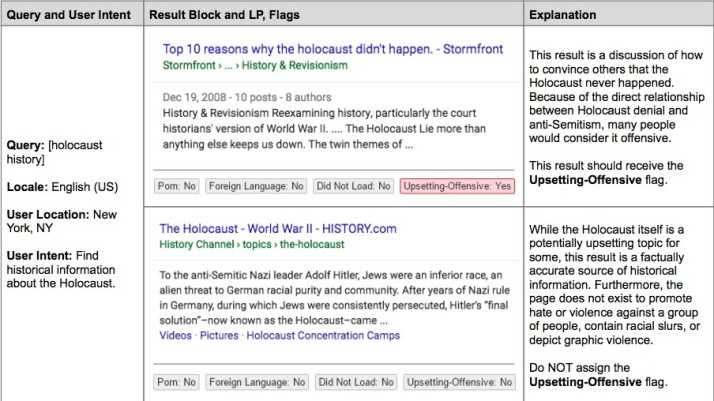Image resolution: width=714 pixels, height=401 pixels.
Task: Select the 'Result Block and LP, Flags' header
Action: point(224,15)
